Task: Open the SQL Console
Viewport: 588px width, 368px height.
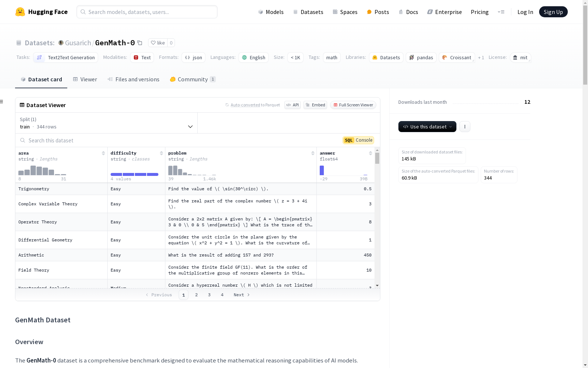Action: (x=358, y=140)
